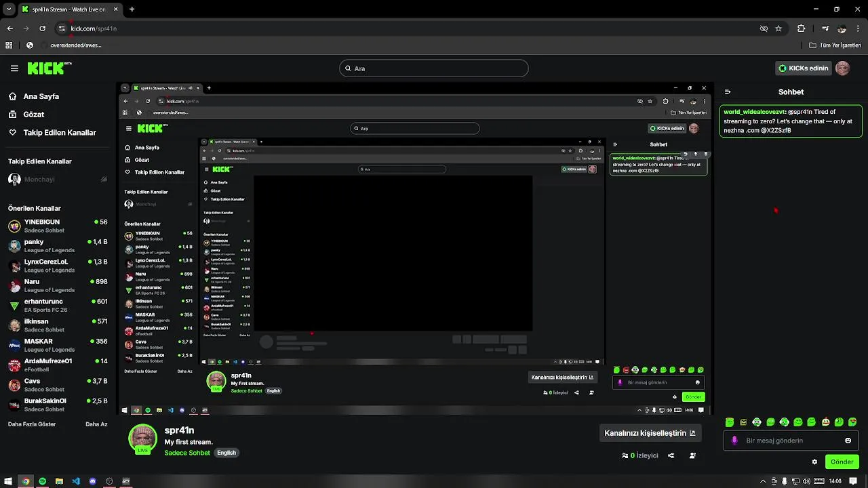Open recommended channel MASKAR
868x488 pixels.
coord(58,345)
